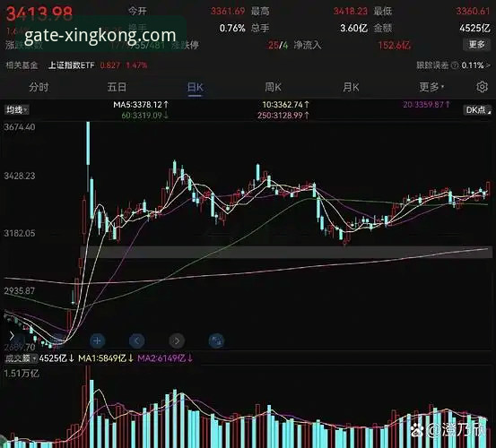Switch to 五日 tab
Image resolution: width=496 pixels, height=448 pixels.
117,87
